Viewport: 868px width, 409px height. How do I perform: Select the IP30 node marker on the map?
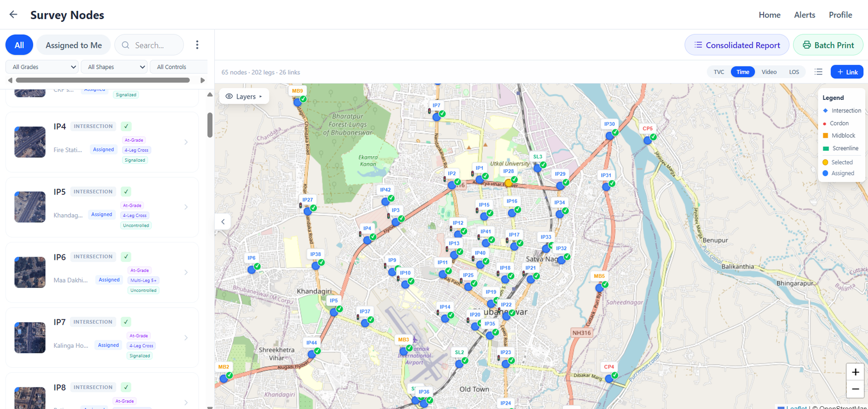(610, 136)
